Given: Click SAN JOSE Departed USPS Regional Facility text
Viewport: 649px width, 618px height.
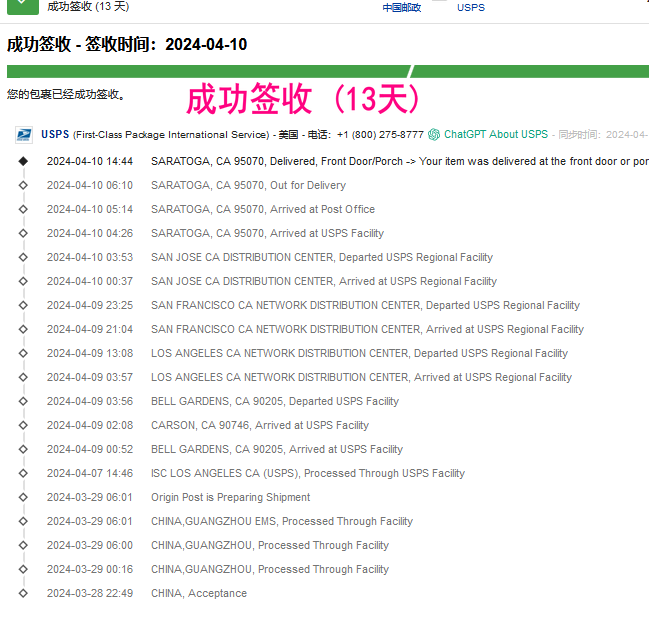Looking at the screenshot, I should [x=322, y=257].
